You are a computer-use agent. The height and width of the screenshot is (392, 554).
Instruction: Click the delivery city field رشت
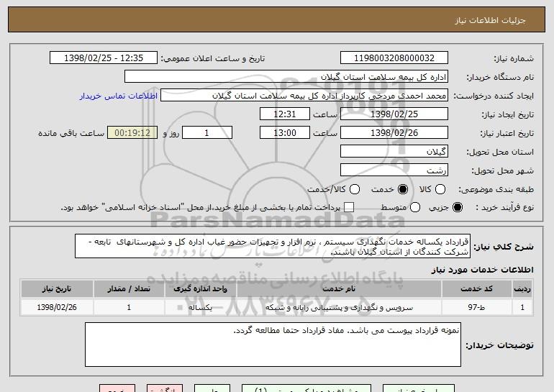(394, 170)
